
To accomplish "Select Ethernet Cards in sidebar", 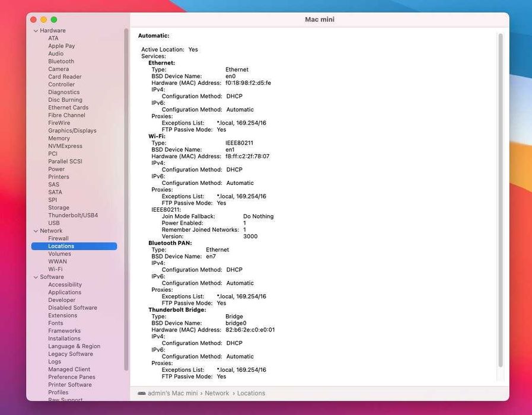I will (x=68, y=107).
